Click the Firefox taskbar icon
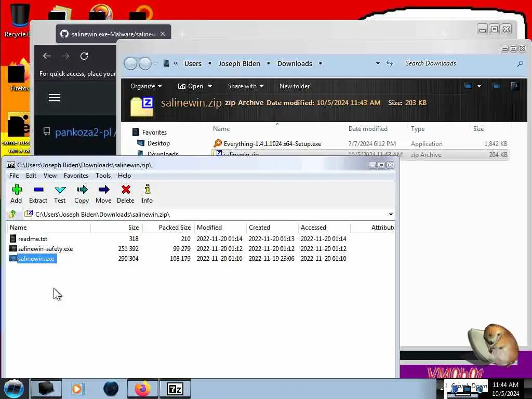532x399 pixels. point(142,389)
